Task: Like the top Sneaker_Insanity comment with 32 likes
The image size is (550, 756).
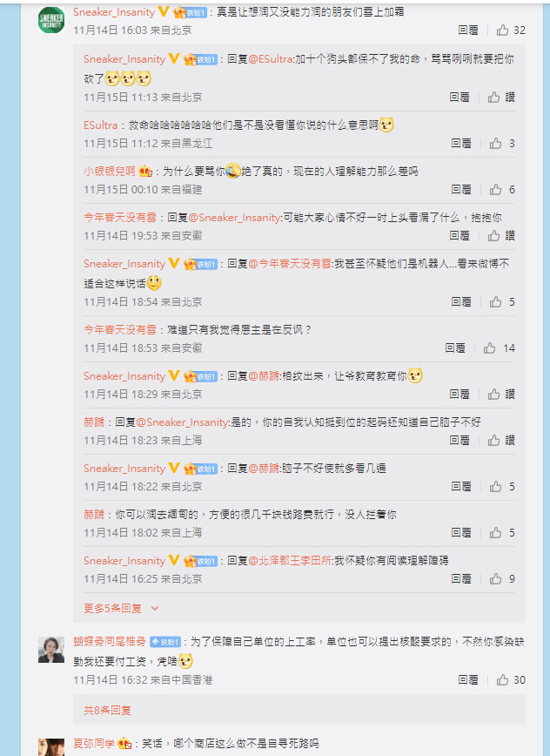Action: coord(502,30)
